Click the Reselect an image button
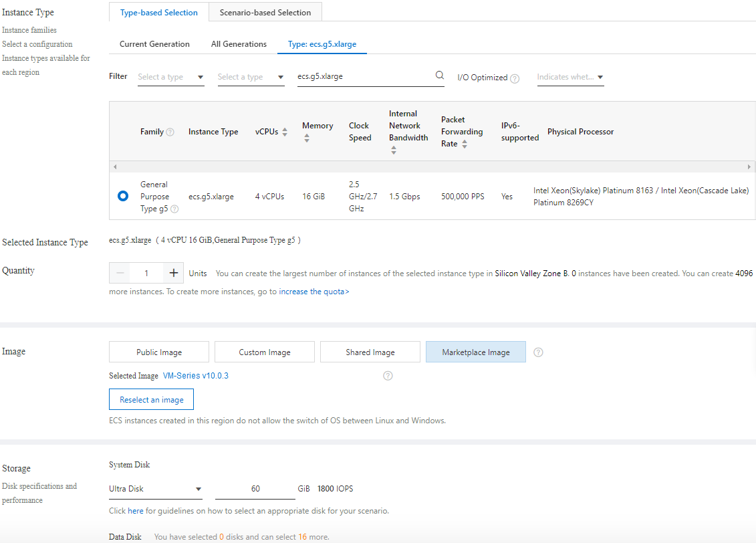756x543 pixels. point(151,399)
